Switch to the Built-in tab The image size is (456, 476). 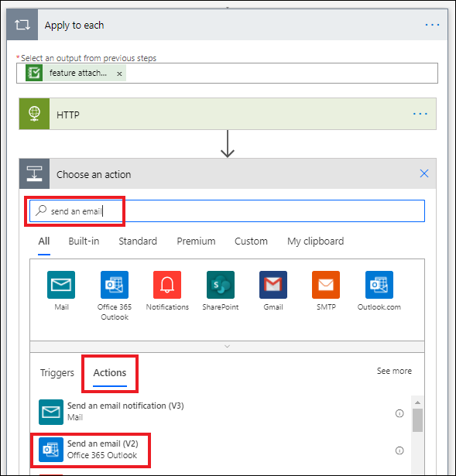(84, 241)
